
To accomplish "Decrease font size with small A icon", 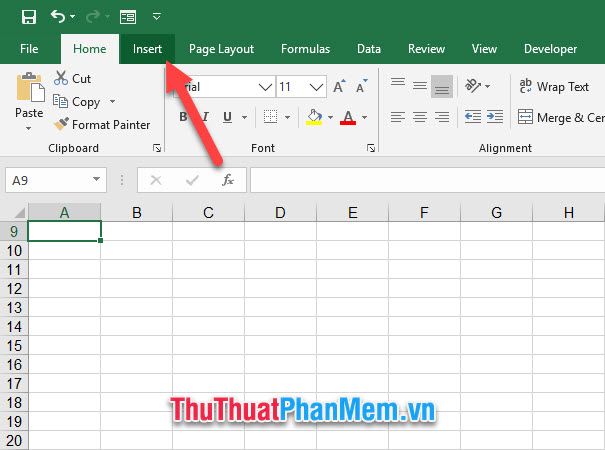I will click(x=362, y=86).
